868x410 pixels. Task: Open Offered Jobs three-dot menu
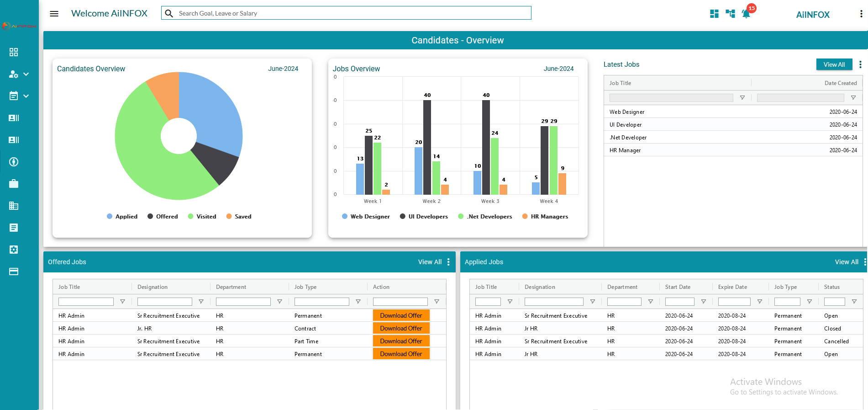tap(448, 262)
